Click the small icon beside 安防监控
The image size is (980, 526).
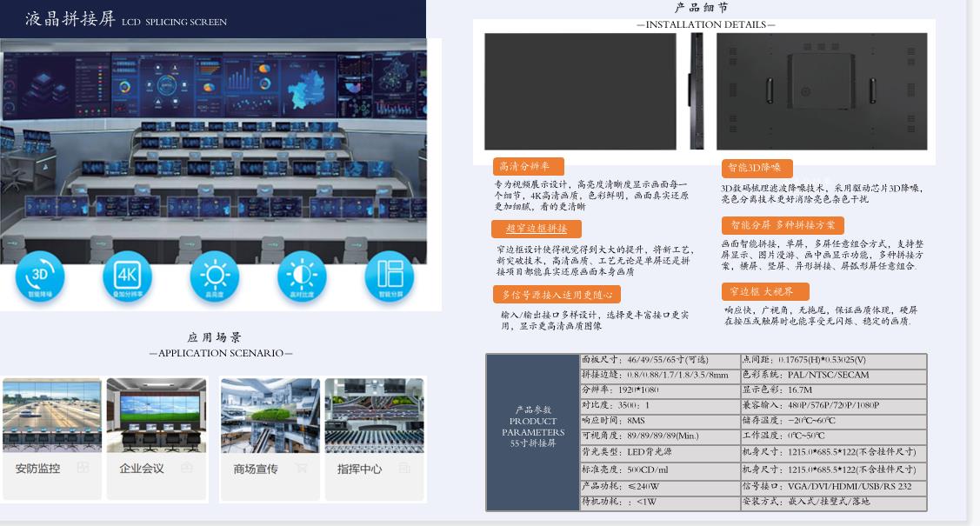pyautogui.click(x=83, y=468)
